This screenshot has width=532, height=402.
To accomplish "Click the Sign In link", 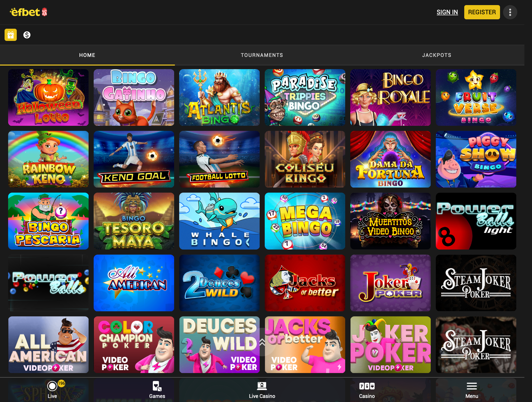I will (447, 12).
